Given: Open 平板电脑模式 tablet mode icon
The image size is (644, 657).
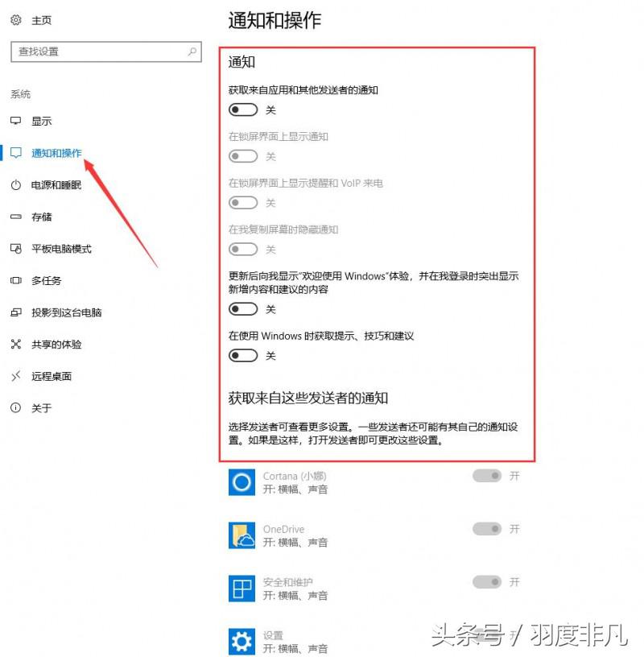Looking at the screenshot, I should coord(18,249).
